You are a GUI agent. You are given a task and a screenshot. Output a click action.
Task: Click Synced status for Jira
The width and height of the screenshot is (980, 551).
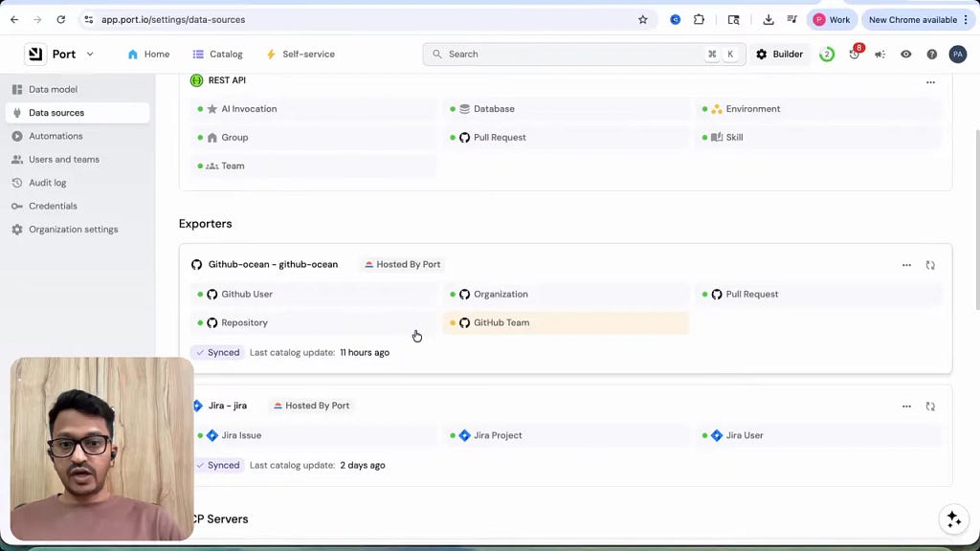[218, 466]
